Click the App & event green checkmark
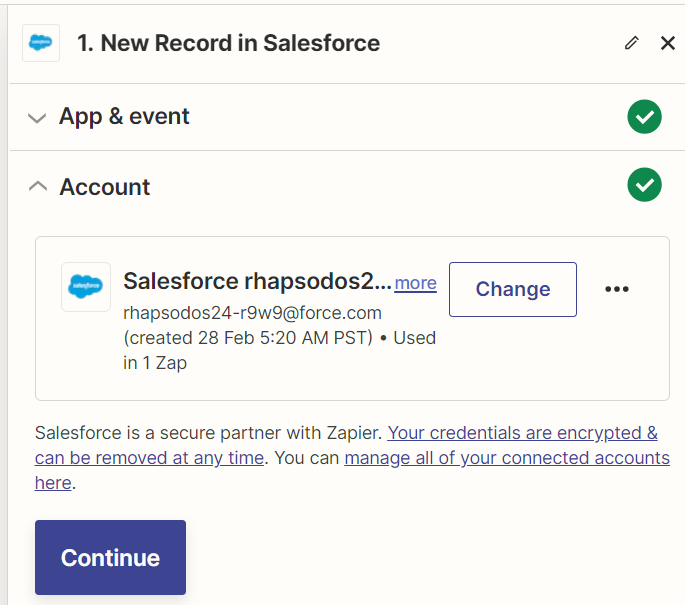685x605 pixels. (x=644, y=117)
